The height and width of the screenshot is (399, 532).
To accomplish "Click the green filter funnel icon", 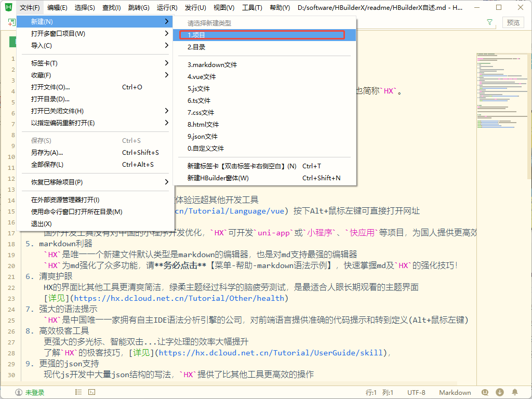I will coord(489,22).
